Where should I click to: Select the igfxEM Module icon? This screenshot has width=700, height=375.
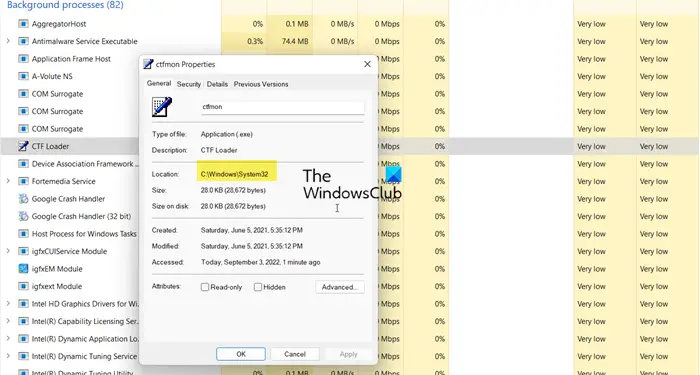23,269
